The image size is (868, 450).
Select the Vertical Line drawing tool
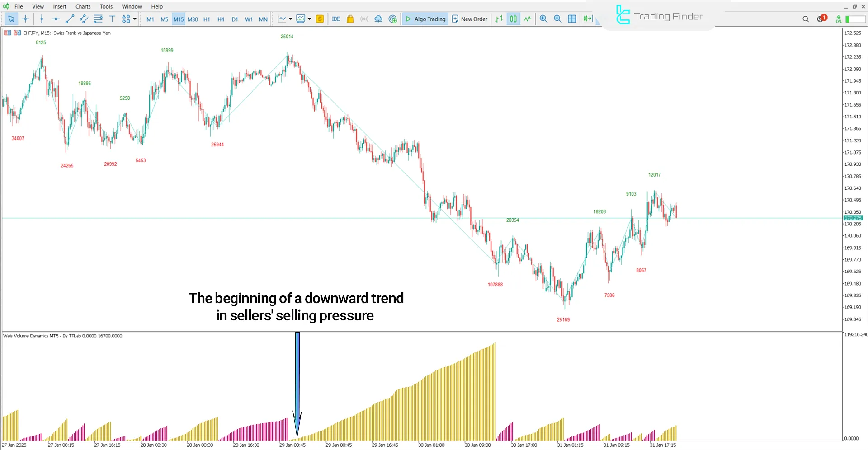point(42,19)
